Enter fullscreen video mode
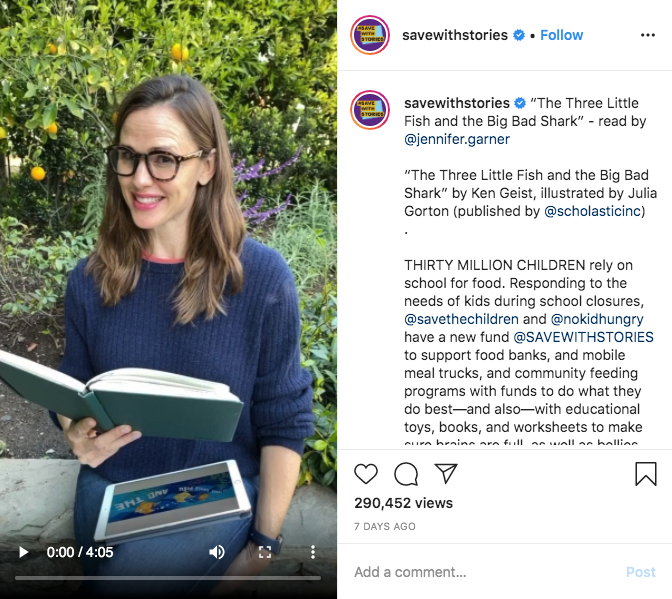The image size is (672, 599). click(265, 552)
